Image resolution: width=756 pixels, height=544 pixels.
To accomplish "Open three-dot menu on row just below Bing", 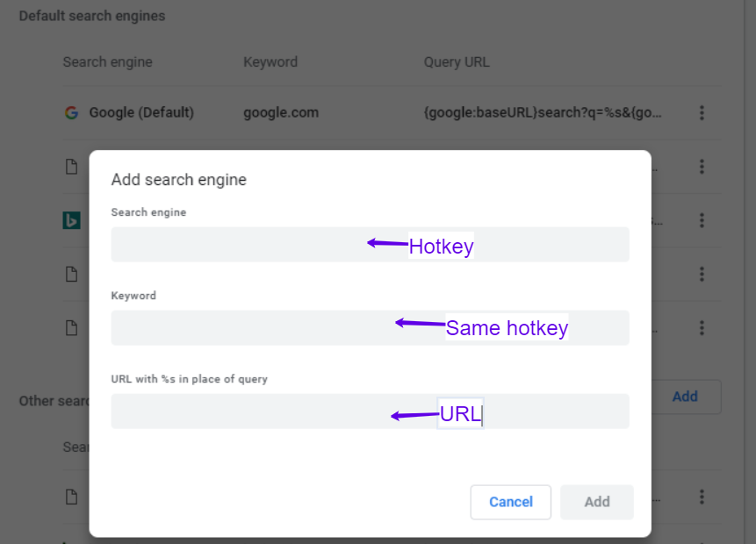I will click(702, 274).
